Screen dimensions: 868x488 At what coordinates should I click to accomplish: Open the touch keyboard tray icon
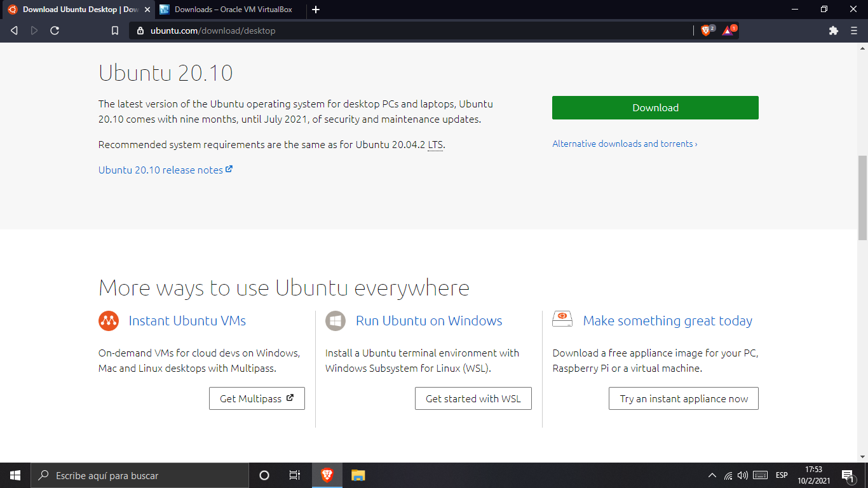tap(760, 475)
